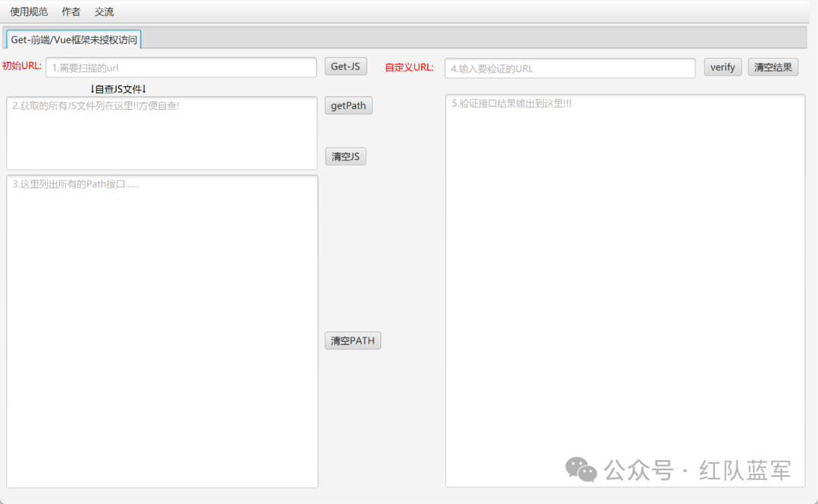Select the Get-前端/Vue框架未授权访问 tab
The width and height of the screenshot is (818, 504).
pyautogui.click(x=73, y=39)
